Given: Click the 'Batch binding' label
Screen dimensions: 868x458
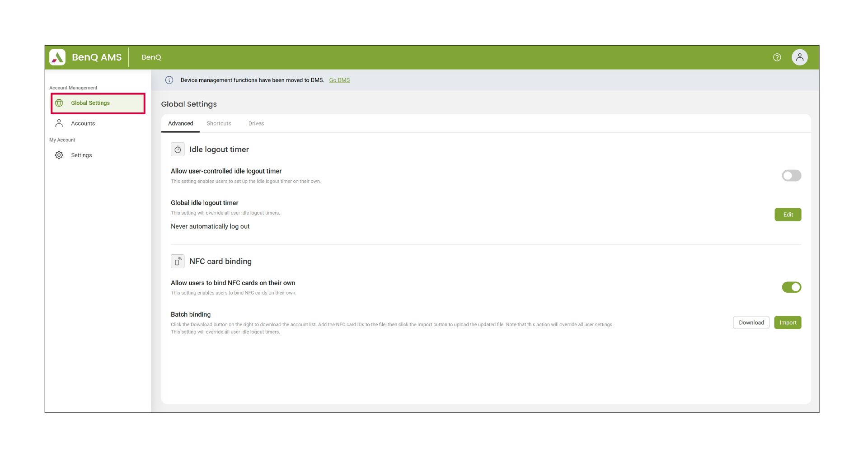Looking at the screenshot, I should click(191, 314).
